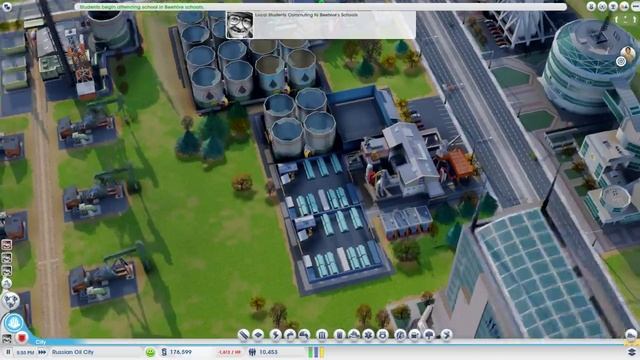
Task: Open the third left sidebar alert icon
Action: [7, 271]
